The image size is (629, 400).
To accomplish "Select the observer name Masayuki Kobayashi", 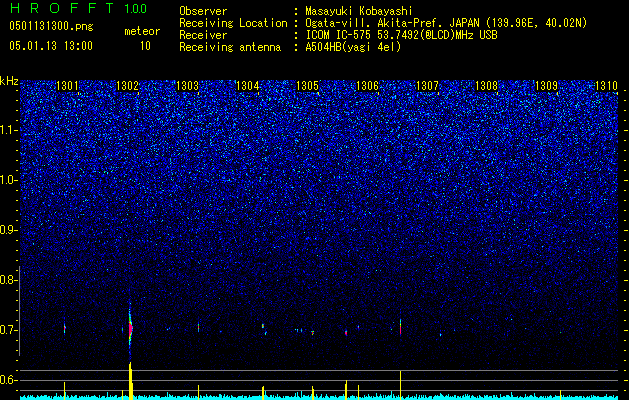I will tap(359, 11).
